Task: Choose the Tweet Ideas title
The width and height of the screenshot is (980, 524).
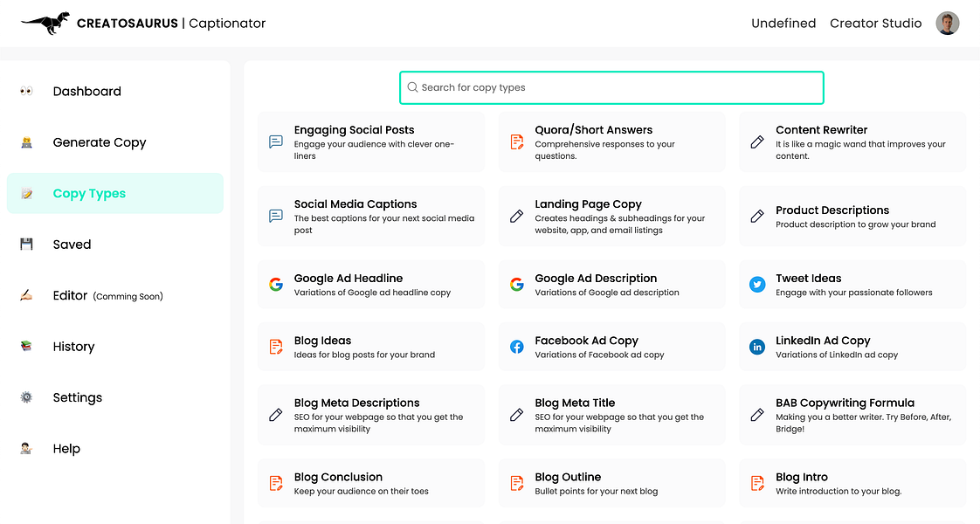Action: [x=808, y=279]
